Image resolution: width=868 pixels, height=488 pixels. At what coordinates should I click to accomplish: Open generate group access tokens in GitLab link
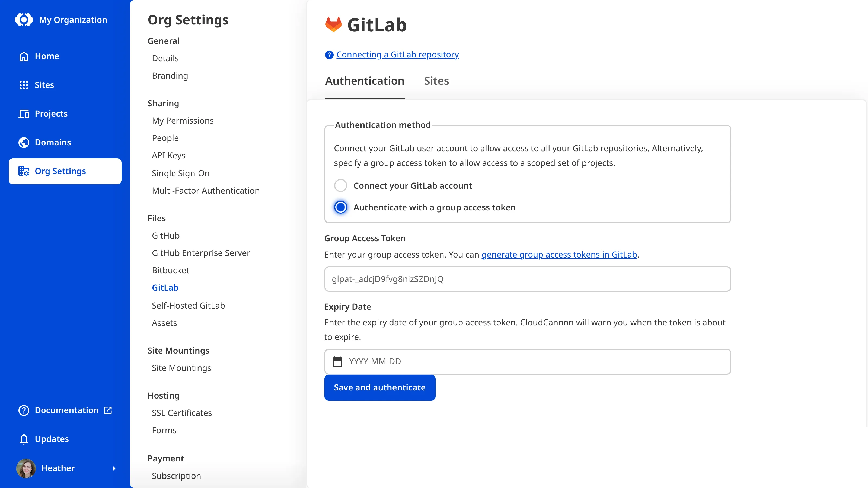coord(559,255)
